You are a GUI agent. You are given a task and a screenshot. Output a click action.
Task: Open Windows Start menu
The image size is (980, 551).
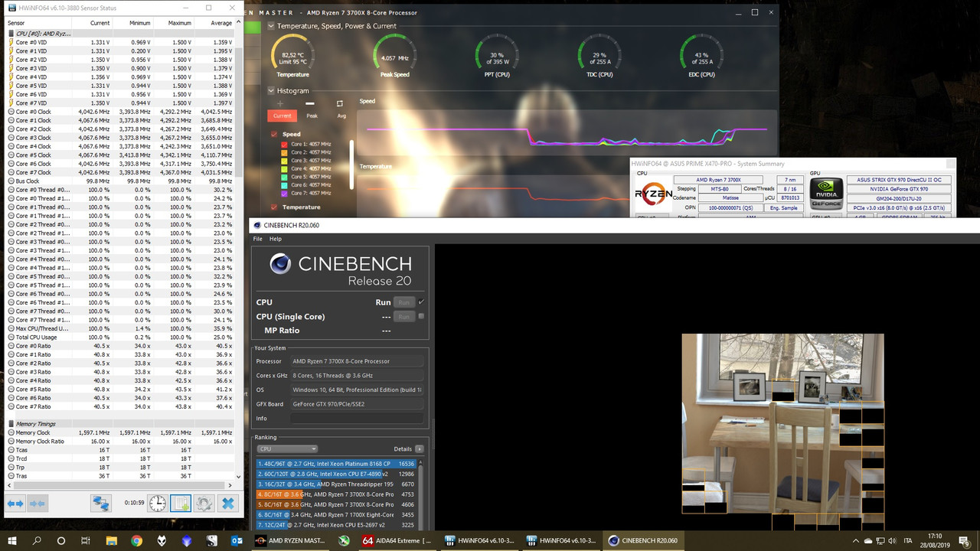pos(12,540)
